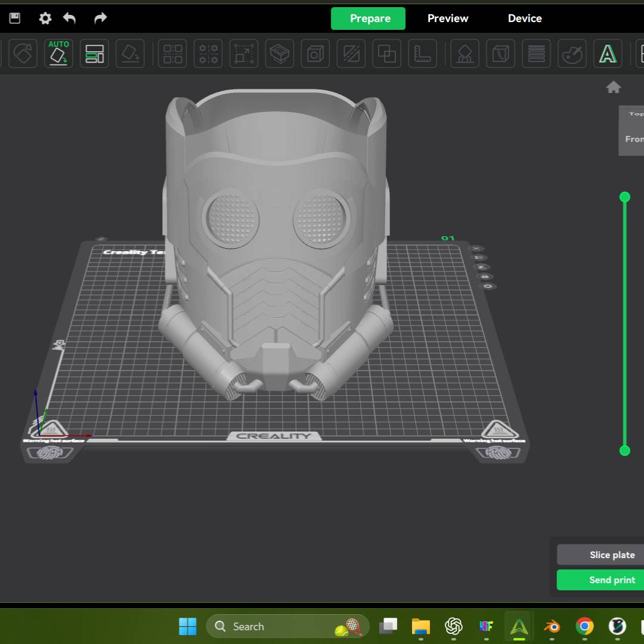Select the Measure ruler tool

coord(423,54)
